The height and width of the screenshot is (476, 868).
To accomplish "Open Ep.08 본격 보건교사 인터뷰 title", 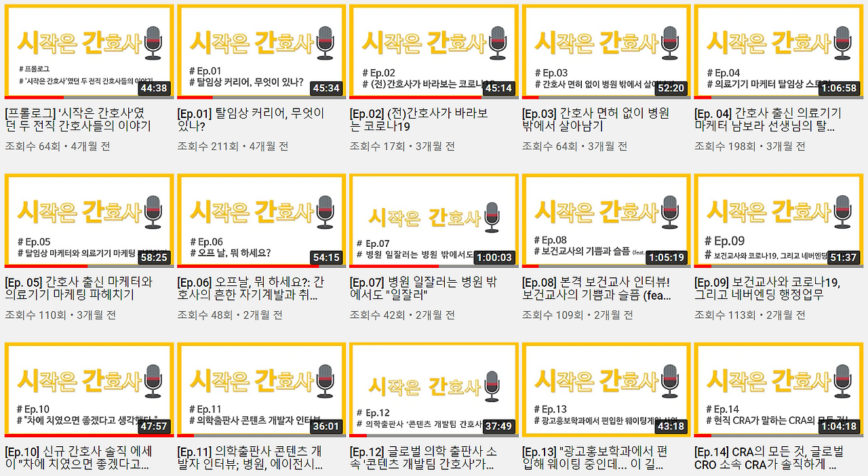I will [x=597, y=288].
